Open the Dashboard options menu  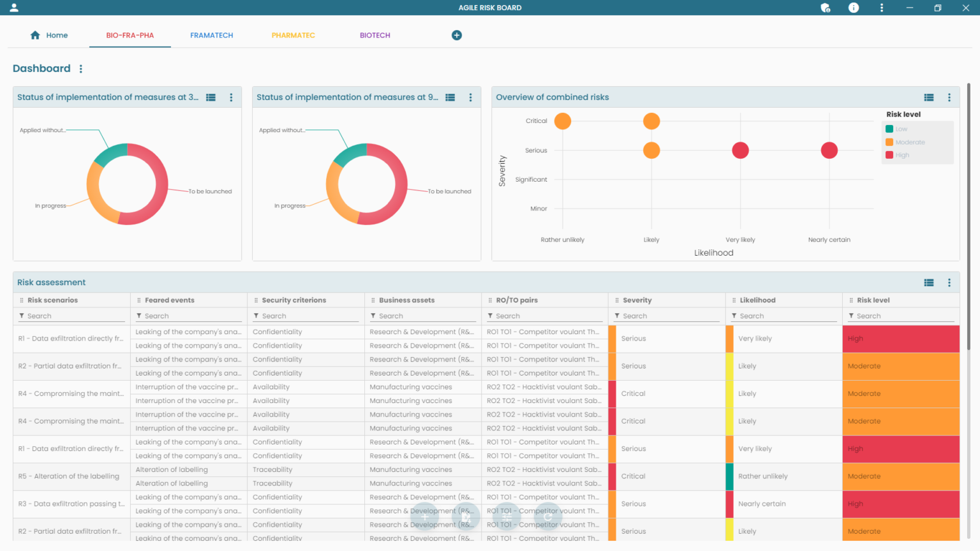(x=80, y=68)
